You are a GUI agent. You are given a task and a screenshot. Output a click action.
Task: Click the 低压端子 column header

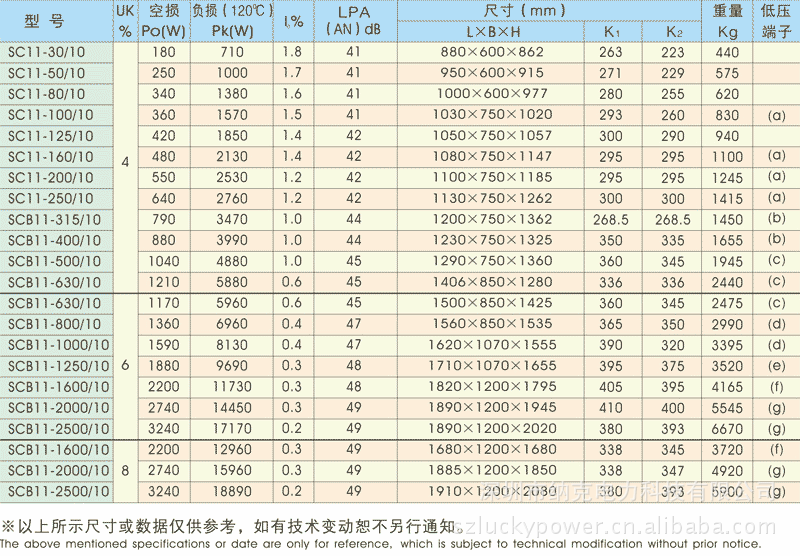click(777, 21)
